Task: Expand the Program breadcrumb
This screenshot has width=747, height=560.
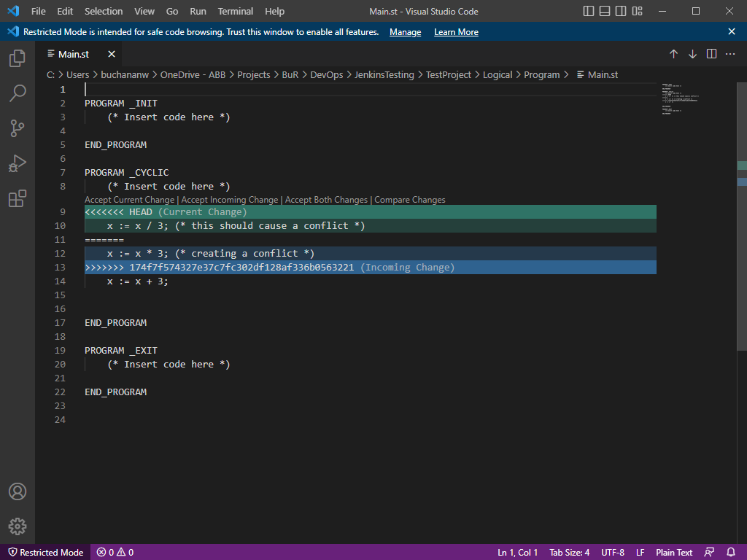Action: tap(542, 75)
